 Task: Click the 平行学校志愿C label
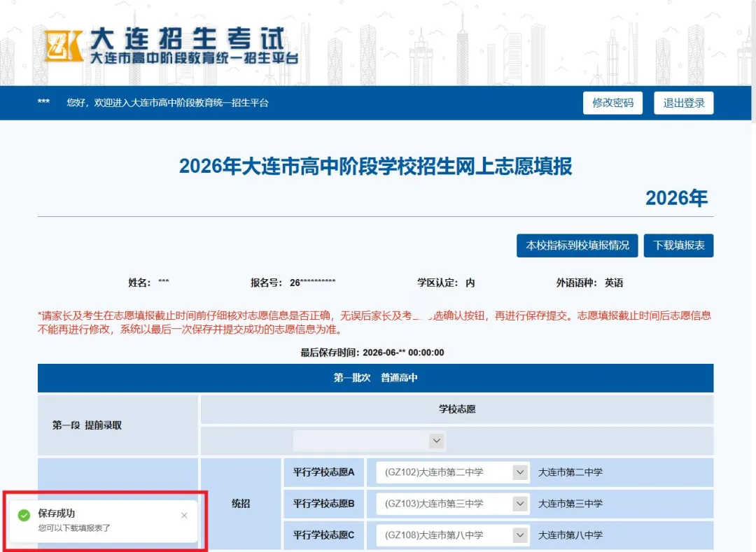click(x=323, y=535)
